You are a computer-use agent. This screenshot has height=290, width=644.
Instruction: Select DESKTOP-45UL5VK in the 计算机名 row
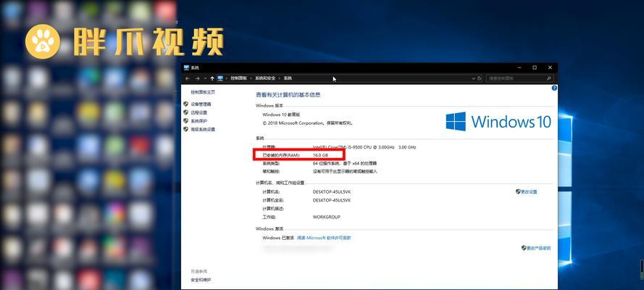click(332, 192)
